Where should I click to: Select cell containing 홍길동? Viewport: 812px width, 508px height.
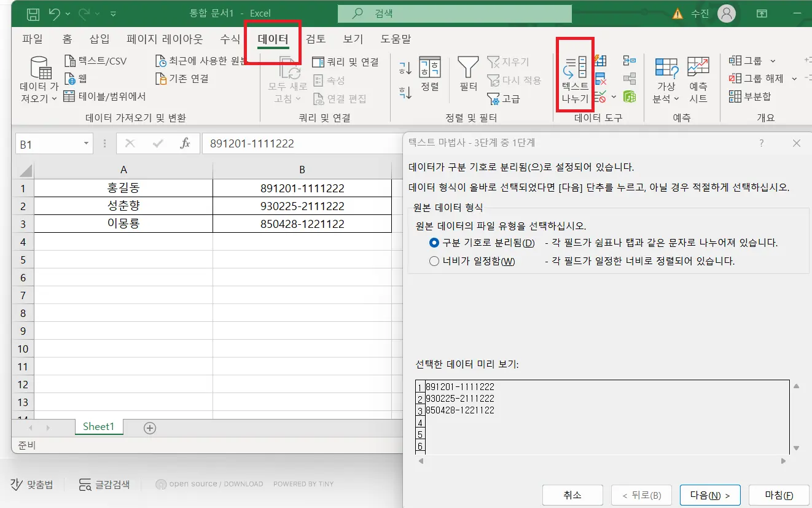coord(123,188)
